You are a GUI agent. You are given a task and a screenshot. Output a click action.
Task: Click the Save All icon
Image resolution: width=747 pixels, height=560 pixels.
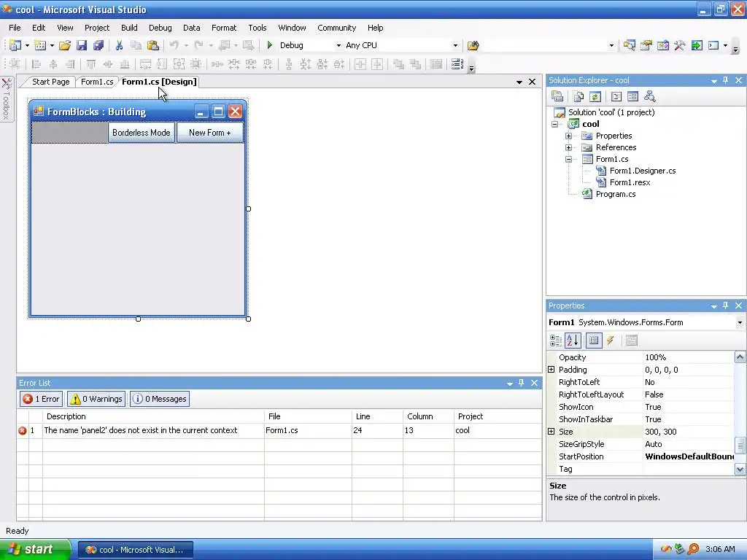coord(98,45)
